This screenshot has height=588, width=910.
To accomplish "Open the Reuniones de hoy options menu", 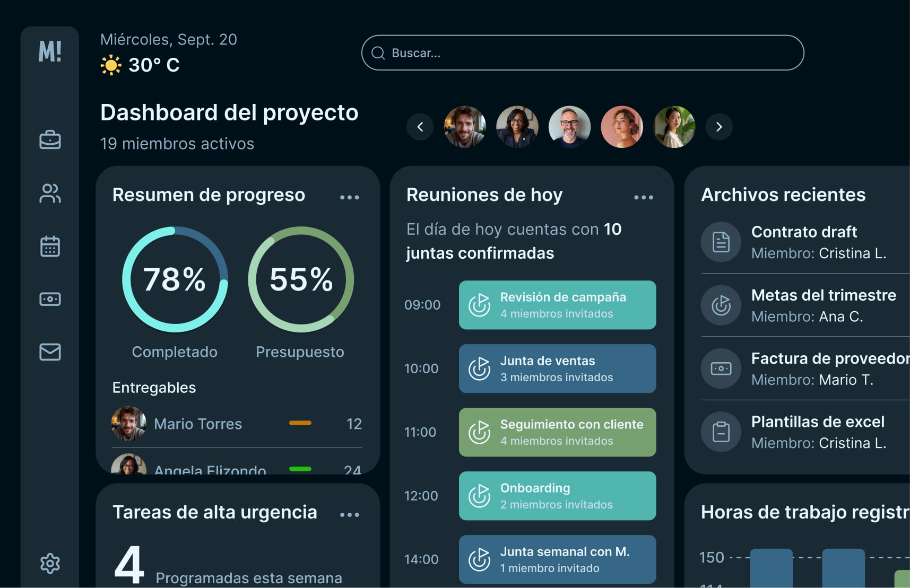I will (644, 197).
